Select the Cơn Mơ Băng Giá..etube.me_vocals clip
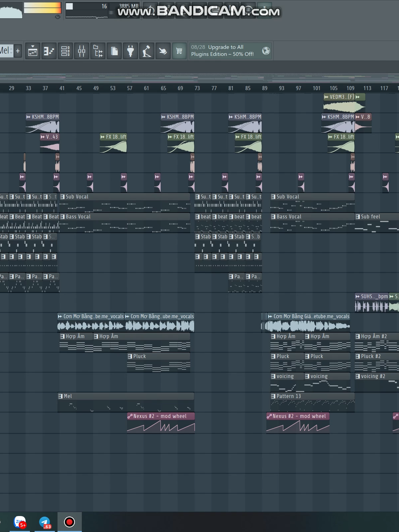 (x=308, y=323)
